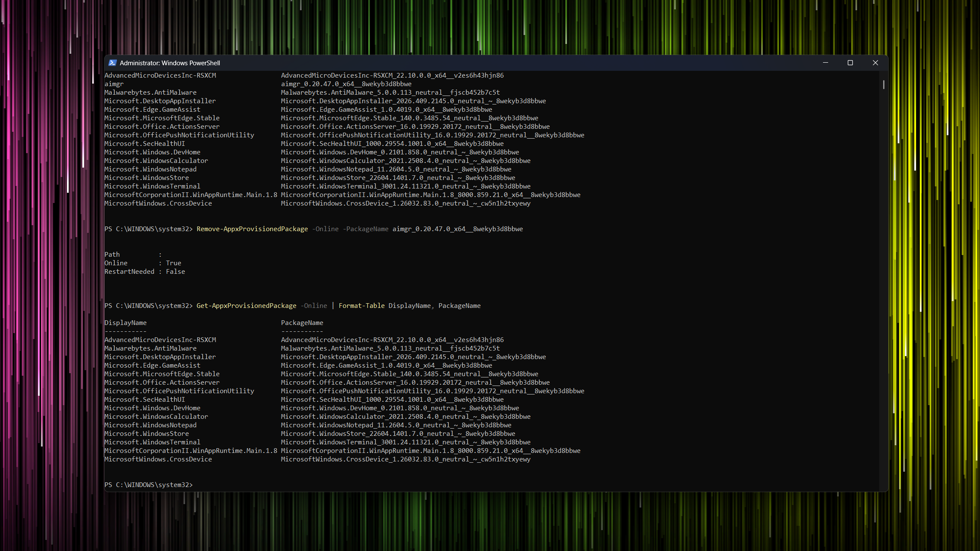Click 'Microsoft.OfficePushNotificationUtility' in list below column headers
Image resolution: width=980 pixels, height=551 pixels.
point(179,391)
